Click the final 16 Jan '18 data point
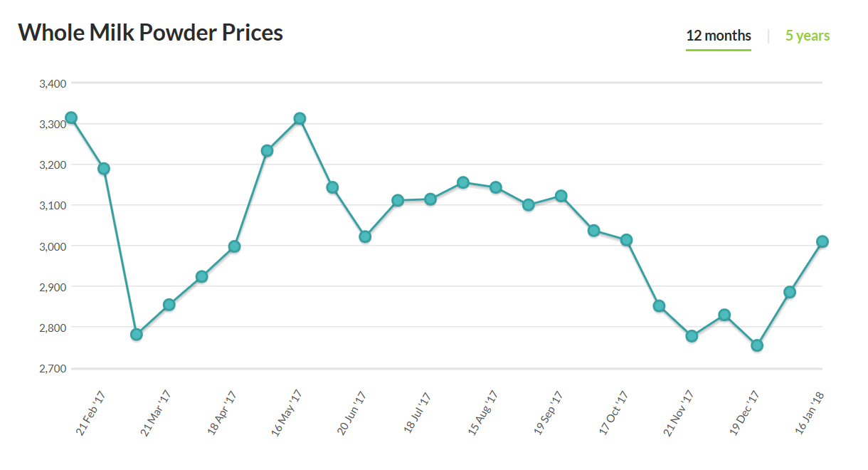The width and height of the screenshot is (868, 470). tap(822, 241)
